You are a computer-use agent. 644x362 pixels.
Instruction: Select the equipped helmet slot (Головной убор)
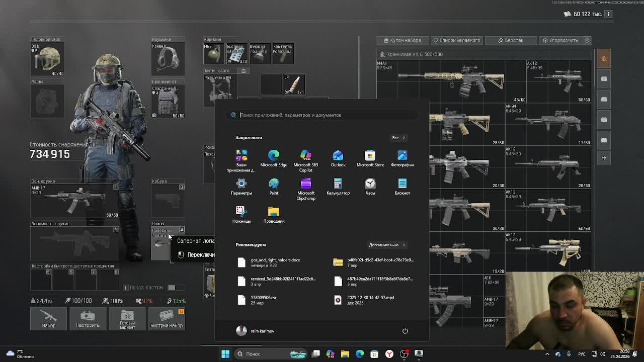47,59
